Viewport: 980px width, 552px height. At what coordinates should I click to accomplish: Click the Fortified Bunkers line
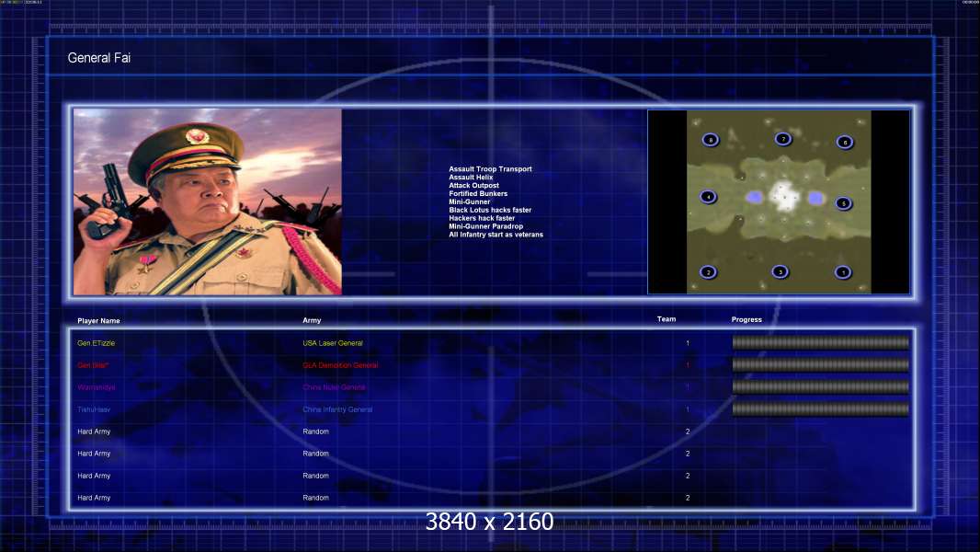pyautogui.click(x=478, y=194)
